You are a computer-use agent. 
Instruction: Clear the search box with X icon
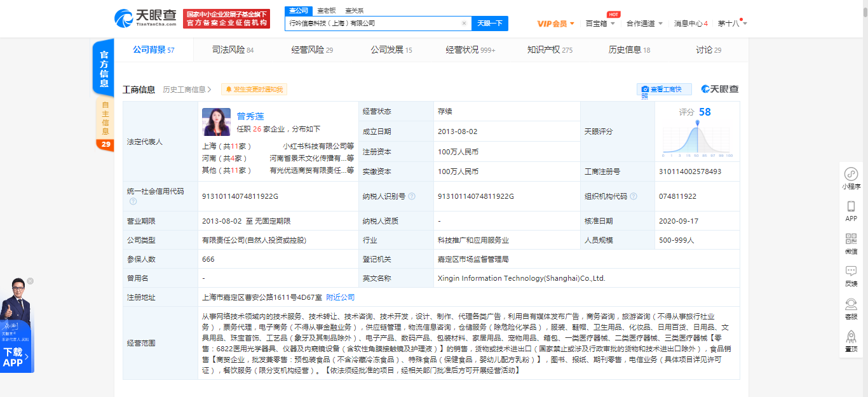(x=464, y=24)
